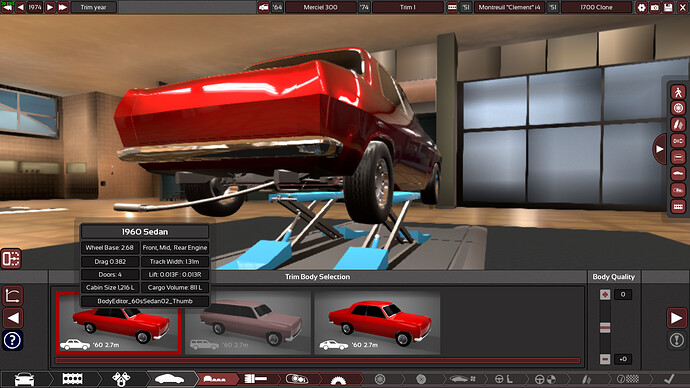Viewport: 690px width, 388px height.
Task: Select the Montreuil "Clement" I4 engine family
Action: pyautogui.click(x=509, y=7)
